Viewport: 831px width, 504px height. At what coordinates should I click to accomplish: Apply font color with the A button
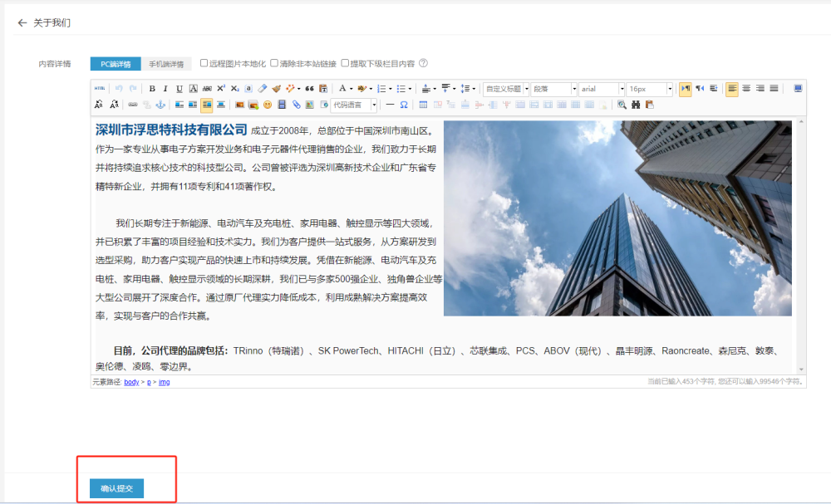pyautogui.click(x=342, y=88)
